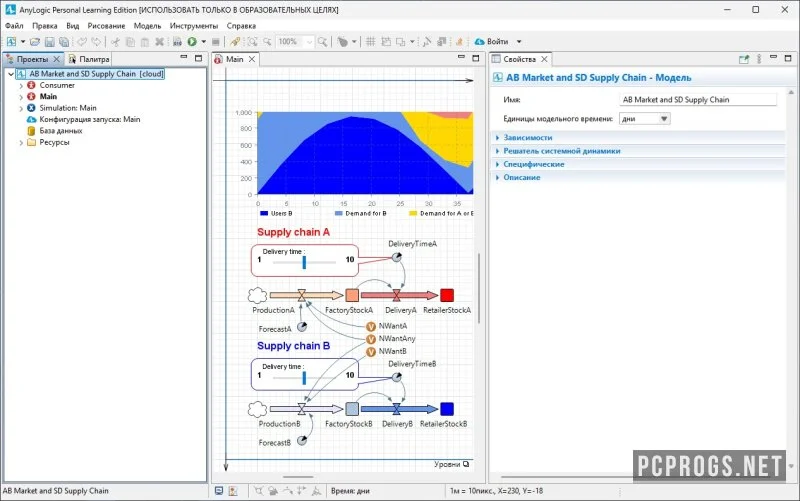Click the vertical scrollbar of Main editor
This screenshot has height=501, width=800.
click(x=478, y=288)
